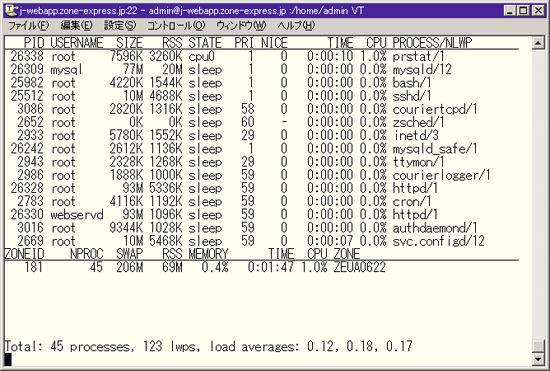Image resolution: width=550 pixels, height=371 pixels.
Task: Click the load averages values
Action: pyautogui.click(x=360, y=346)
